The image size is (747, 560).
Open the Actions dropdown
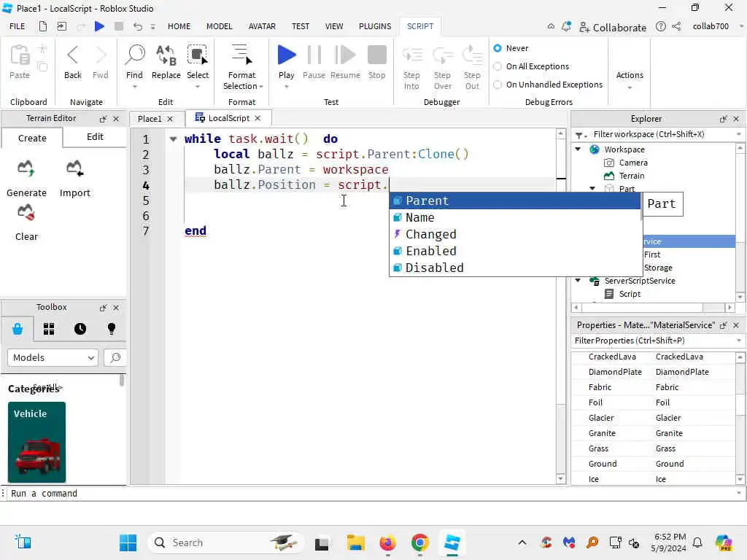[x=630, y=79]
